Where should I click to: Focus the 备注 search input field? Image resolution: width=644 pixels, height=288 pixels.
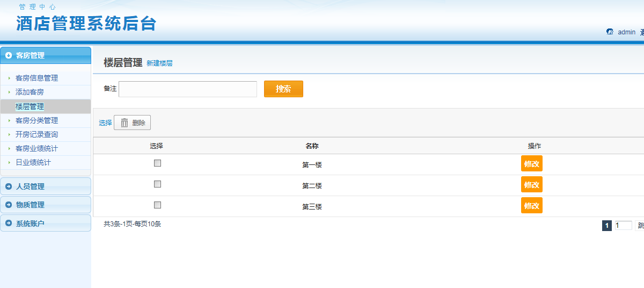click(188, 89)
